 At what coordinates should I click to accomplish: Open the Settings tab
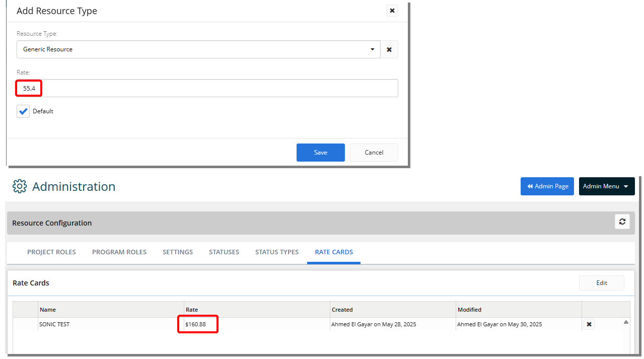click(177, 252)
